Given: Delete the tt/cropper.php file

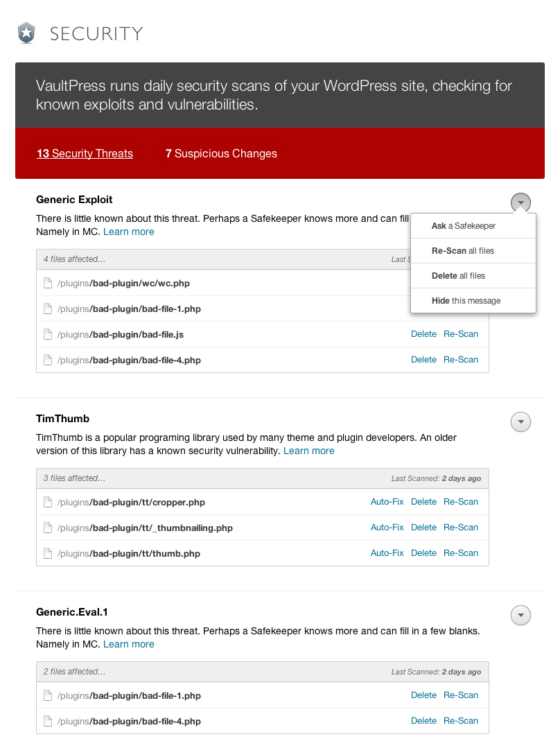Looking at the screenshot, I should click(423, 501).
